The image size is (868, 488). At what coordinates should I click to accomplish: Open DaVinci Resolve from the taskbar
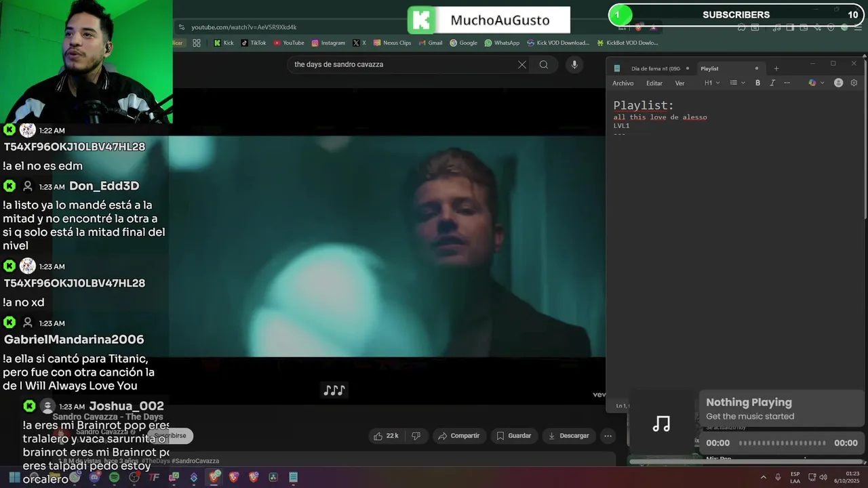273,477
